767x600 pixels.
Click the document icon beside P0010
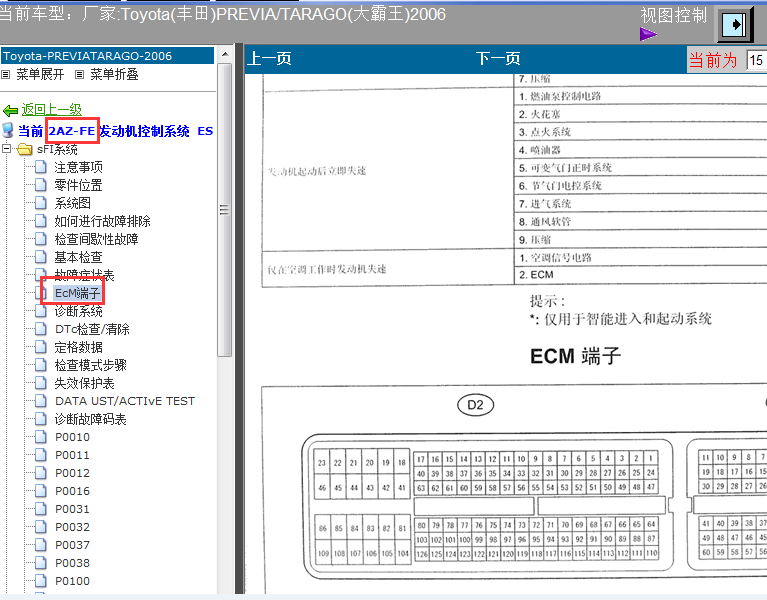pyautogui.click(x=41, y=437)
